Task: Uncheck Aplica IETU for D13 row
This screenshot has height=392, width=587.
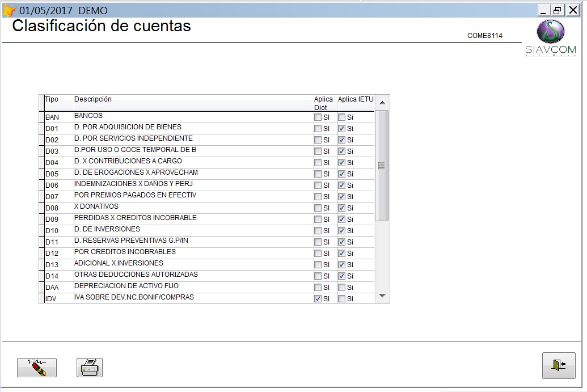Action: [341, 265]
